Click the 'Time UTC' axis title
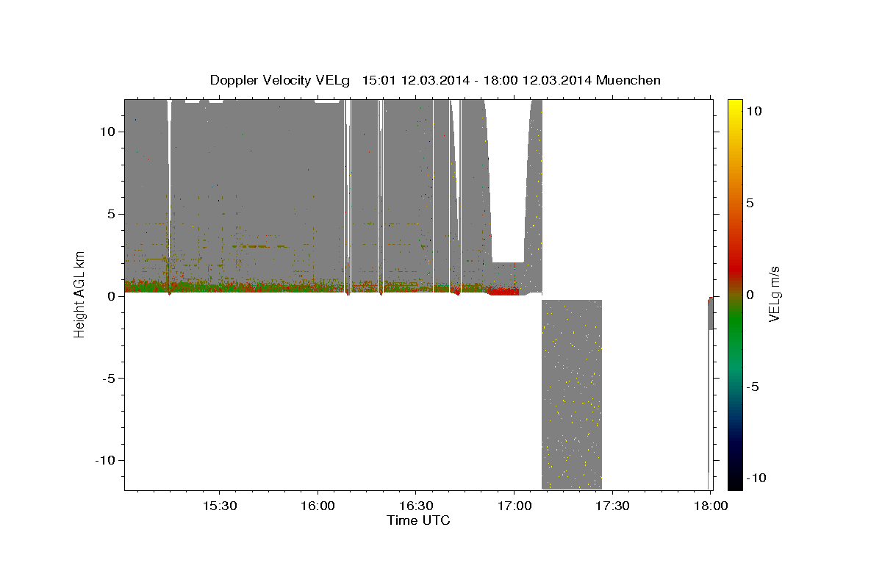Viewport: 882px width, 588px height. (x=418, y=520)
